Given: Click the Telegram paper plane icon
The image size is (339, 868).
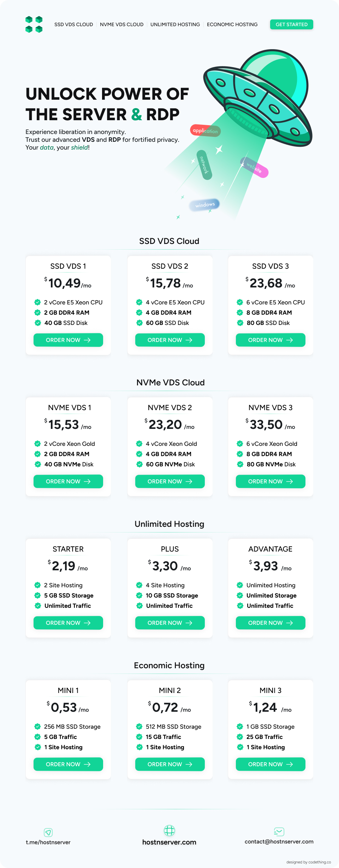Looking at the screenshot, I should pyautogui.click(x=48, y=832).
